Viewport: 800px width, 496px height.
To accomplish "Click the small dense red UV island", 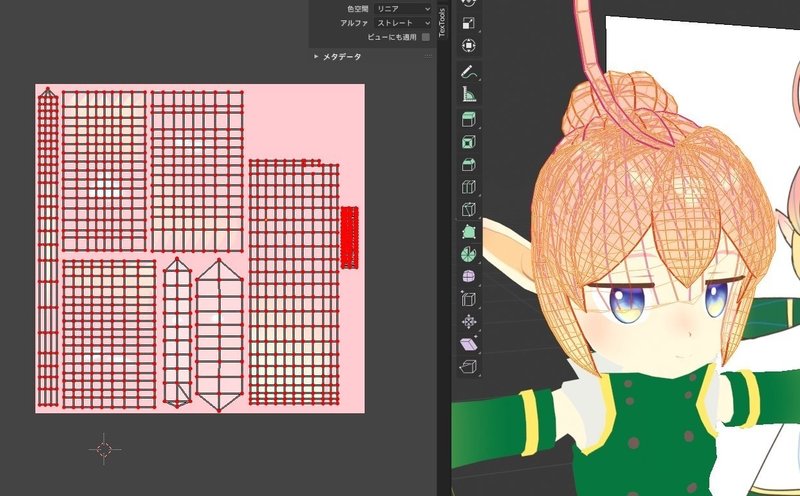I will (x=349, y=237).
